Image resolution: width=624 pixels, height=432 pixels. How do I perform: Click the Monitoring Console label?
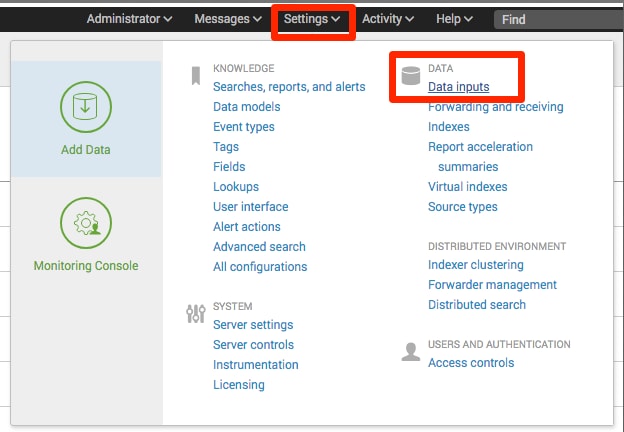[x=86, y=266]
